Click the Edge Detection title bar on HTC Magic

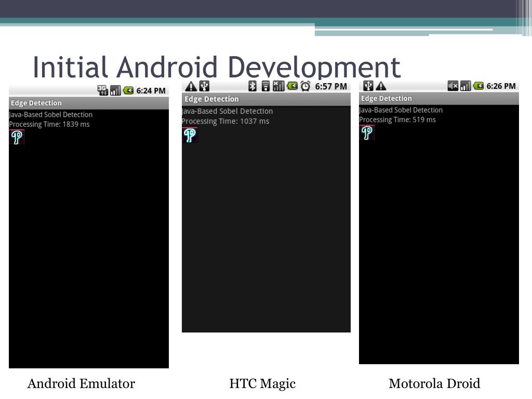pyautogui.click(x=266, y=99)
